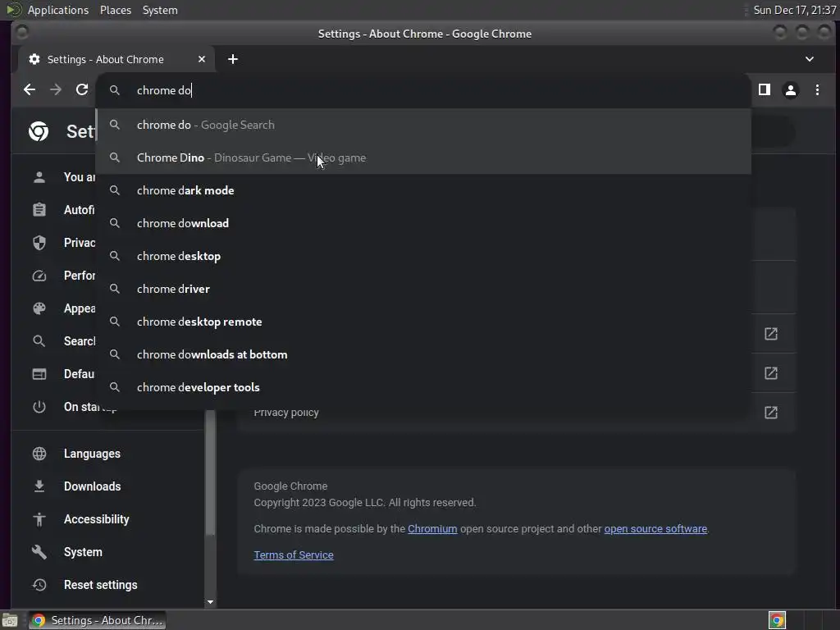840x630 pixels.
Task: Choose 'chrome downloads at bottom' suggestion
Action: (x=423, y=354)
